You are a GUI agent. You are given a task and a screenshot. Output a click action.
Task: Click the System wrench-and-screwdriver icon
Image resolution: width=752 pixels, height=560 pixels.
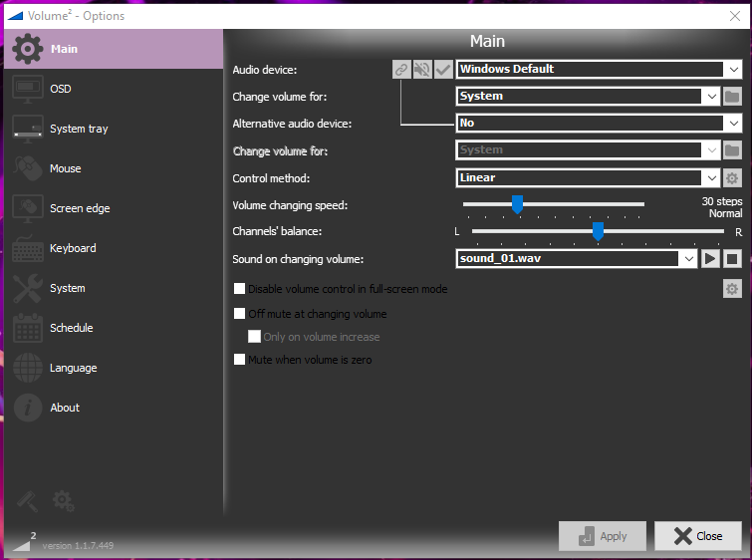point(27,288)
